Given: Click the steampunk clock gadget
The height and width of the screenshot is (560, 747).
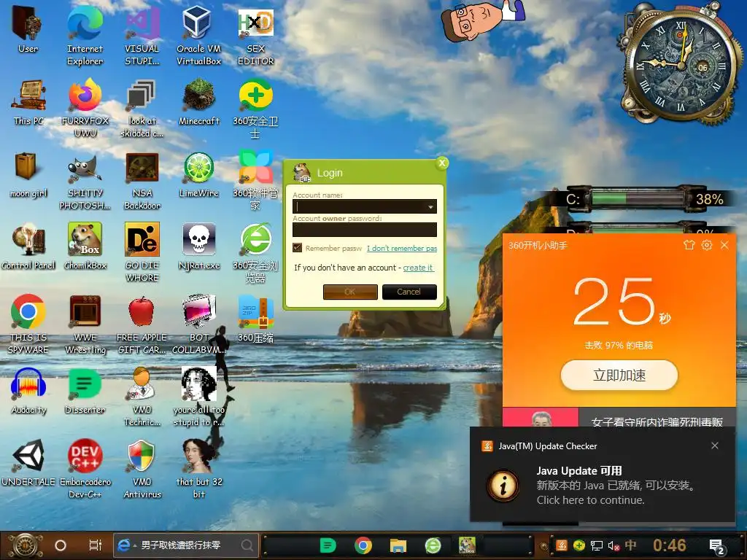Looking at the screenshot, I should (681, 66).
